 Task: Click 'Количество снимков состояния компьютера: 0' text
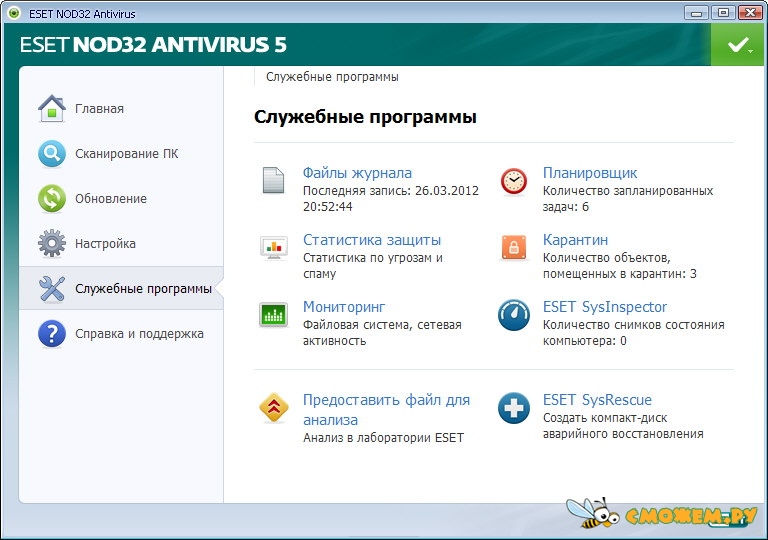pos(633,332)
